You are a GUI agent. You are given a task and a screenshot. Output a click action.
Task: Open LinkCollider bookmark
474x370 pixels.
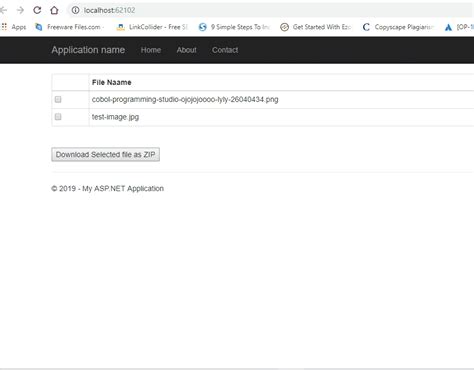[152, 27]
